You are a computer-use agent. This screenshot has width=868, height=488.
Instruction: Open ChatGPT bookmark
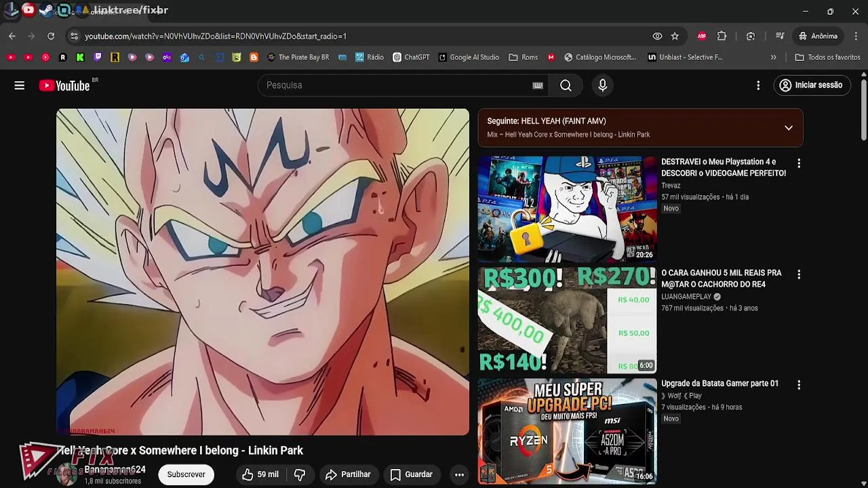coord(411,58)
